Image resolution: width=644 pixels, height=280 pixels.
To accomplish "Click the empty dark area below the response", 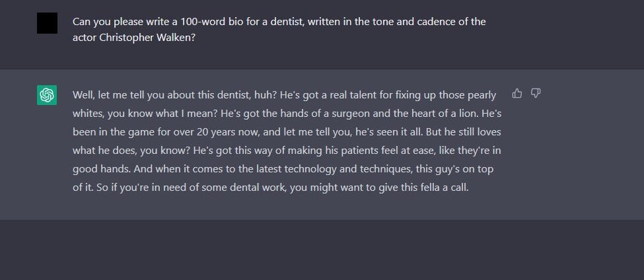I will coord(322,250).
